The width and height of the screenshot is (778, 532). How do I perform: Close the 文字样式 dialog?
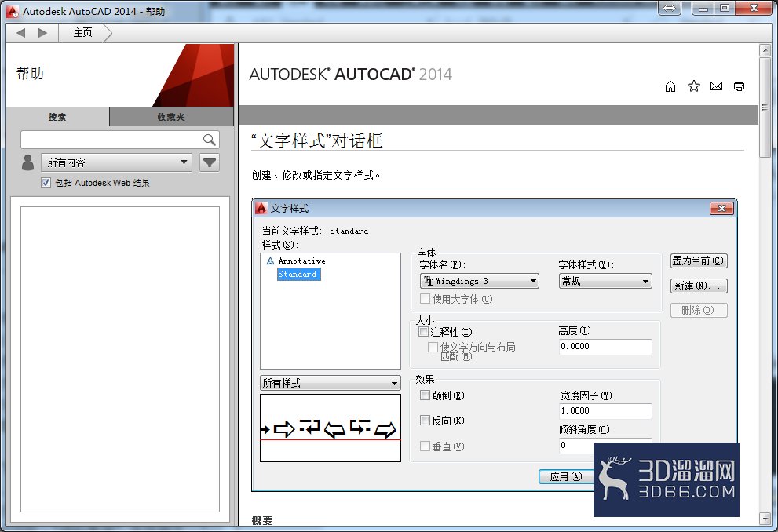[722, 208]
